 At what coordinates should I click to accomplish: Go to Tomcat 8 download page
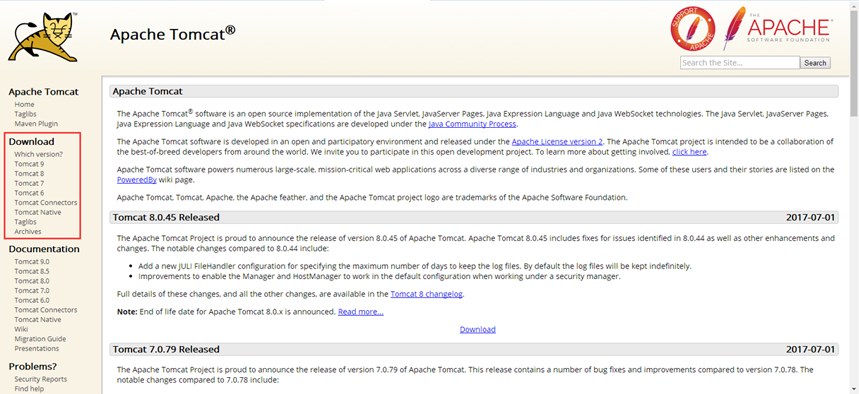coord(29,174)
